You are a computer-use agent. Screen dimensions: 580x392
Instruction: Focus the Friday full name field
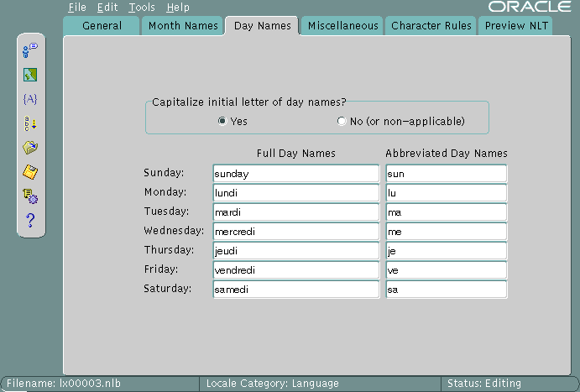tap(295, 270)
